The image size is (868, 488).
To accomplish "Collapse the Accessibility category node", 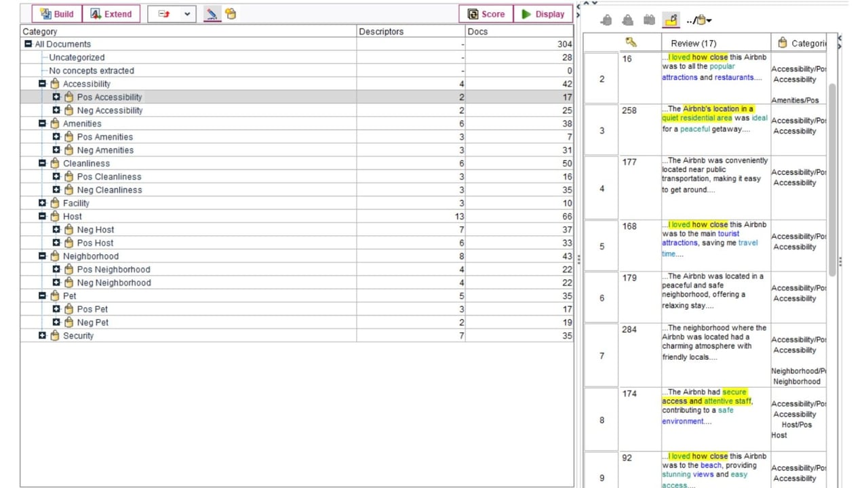I will (42, 84).
